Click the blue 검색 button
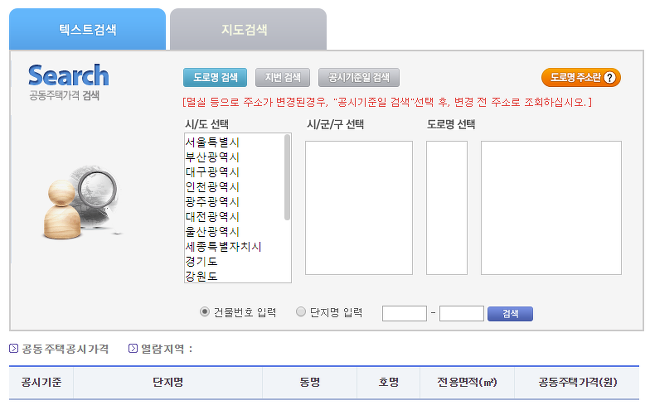Image resolution: width=650 pixels, height=410 pixels. pos(510,314)
